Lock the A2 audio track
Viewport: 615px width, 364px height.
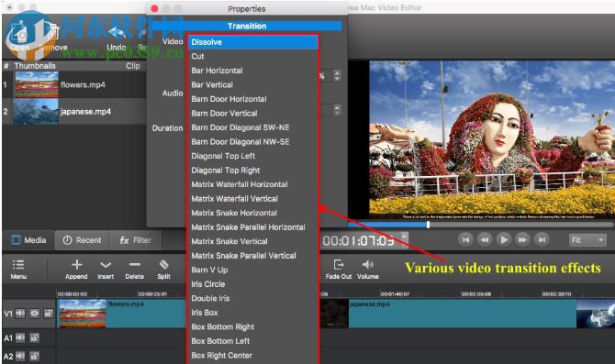[x=35, y=356]
